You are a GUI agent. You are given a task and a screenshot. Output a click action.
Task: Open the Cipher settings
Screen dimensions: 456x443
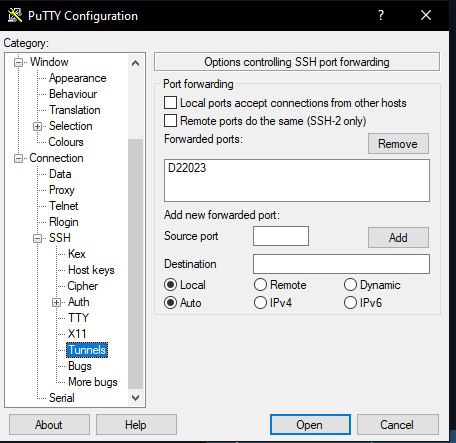click(x=83, y=286)
